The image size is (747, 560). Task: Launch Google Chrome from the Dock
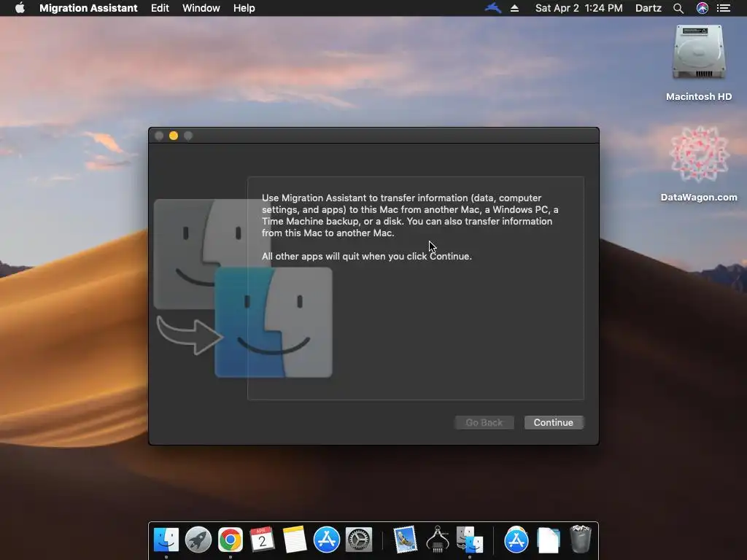[230, 540]
